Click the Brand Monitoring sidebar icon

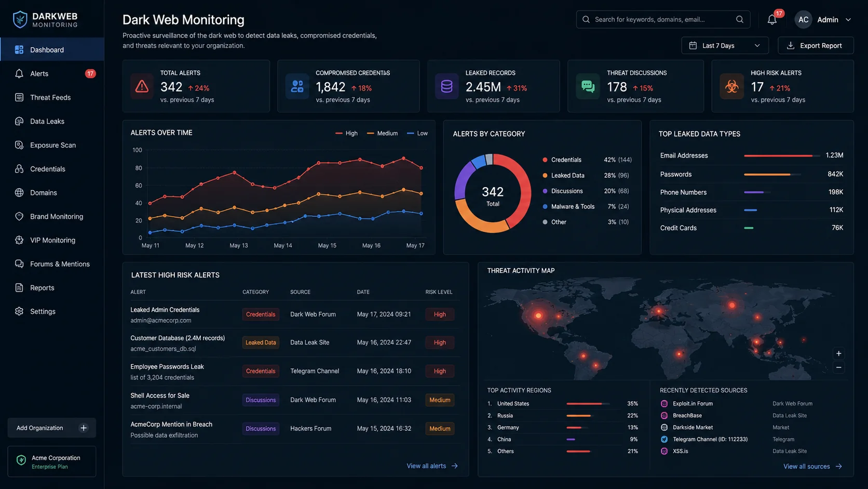point(19,217)
